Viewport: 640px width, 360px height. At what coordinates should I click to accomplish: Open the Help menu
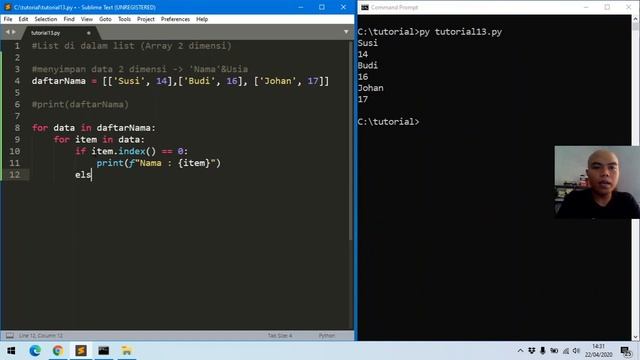(202, 19)
